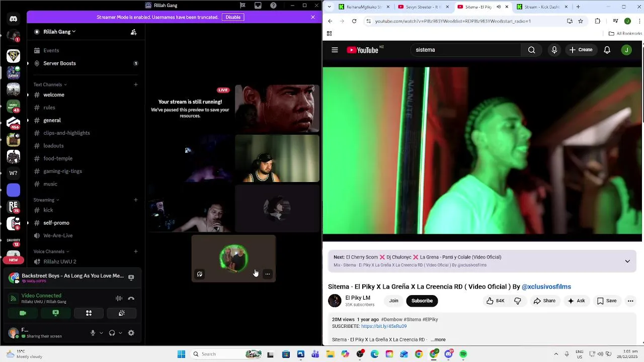Open new Chrome tab with plus
The image size is (644, 362).
[578, 7]
